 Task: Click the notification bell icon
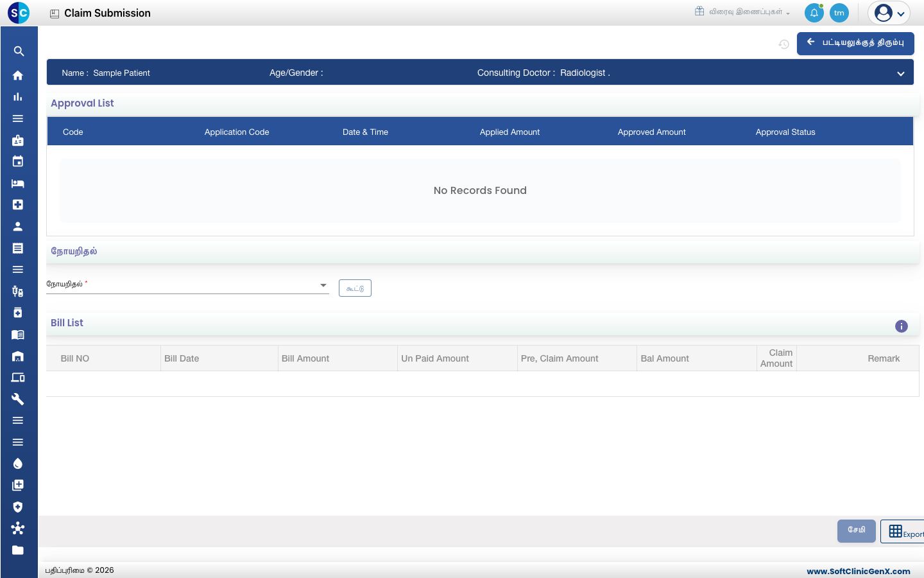click(x=814, y=13)
